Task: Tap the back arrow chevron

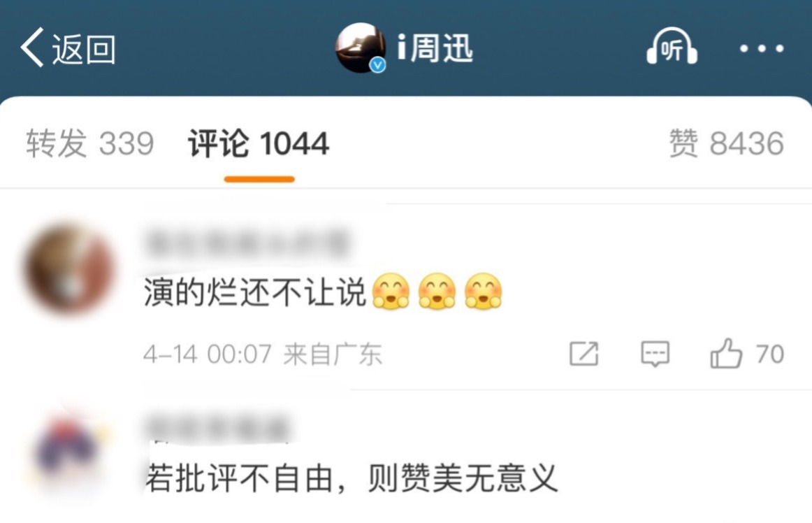Action: click(x=31, y=48)
